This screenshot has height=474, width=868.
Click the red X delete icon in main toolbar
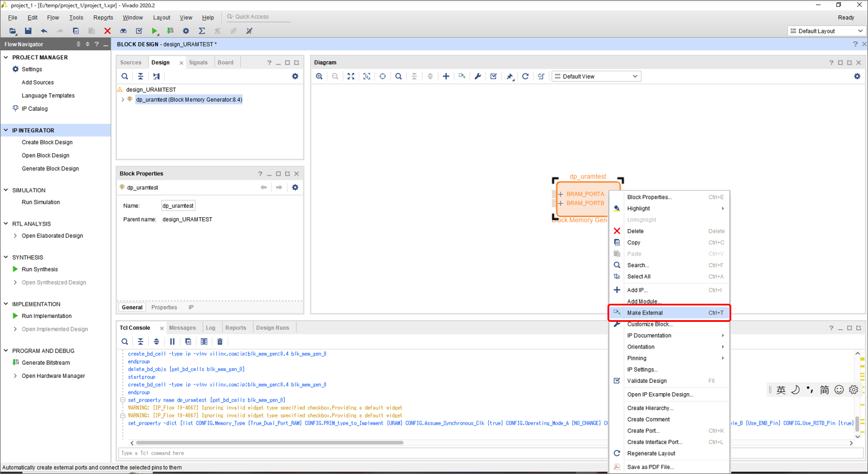[107, 31]
